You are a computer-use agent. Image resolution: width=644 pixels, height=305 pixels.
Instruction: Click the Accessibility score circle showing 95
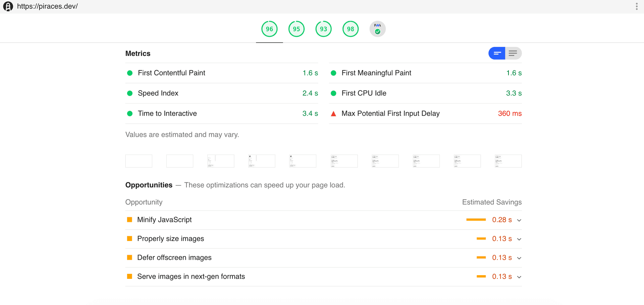coord(297,29)
